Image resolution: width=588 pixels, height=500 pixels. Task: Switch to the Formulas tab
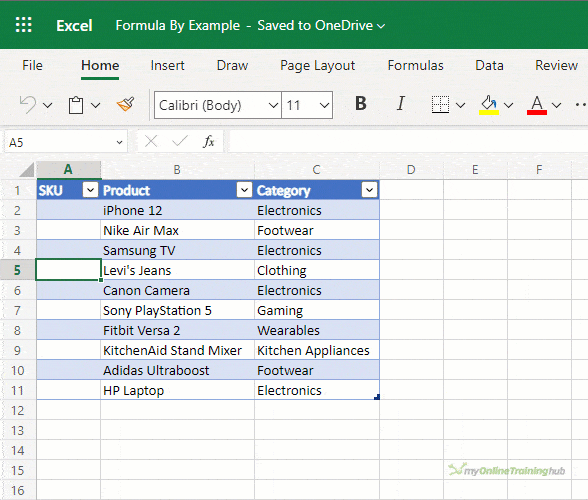415,65
